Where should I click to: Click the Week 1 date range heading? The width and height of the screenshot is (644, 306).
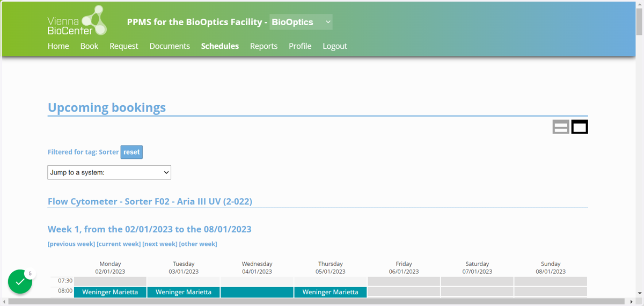[150, 229]
